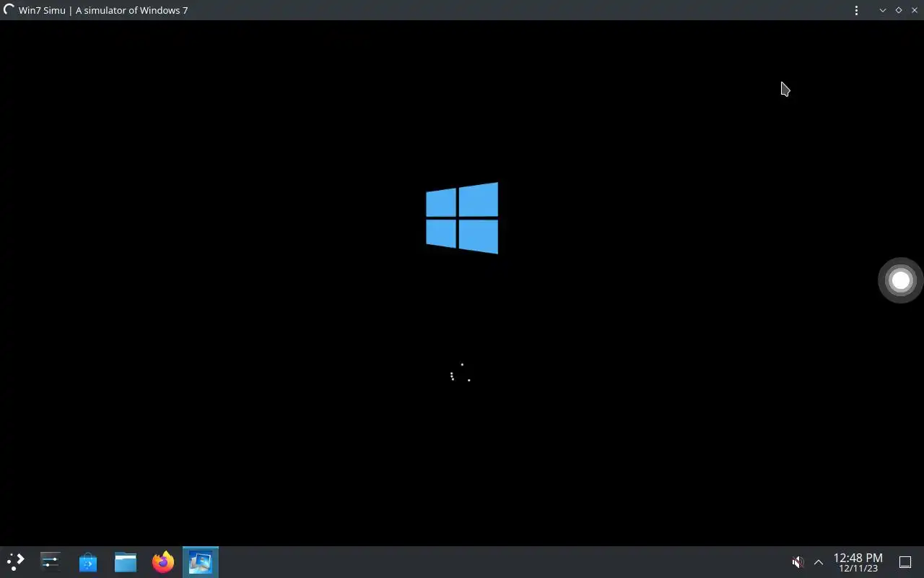Viewport: 924px width, 578px height.
Task: Expand the hidden system tray icons arrow
Action: coord(819,562)
